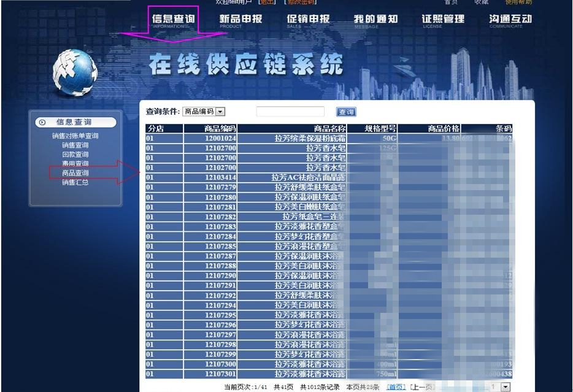Go to 新品申报 in navigation bar
This screenshot has width=573, height=392.
240,20
